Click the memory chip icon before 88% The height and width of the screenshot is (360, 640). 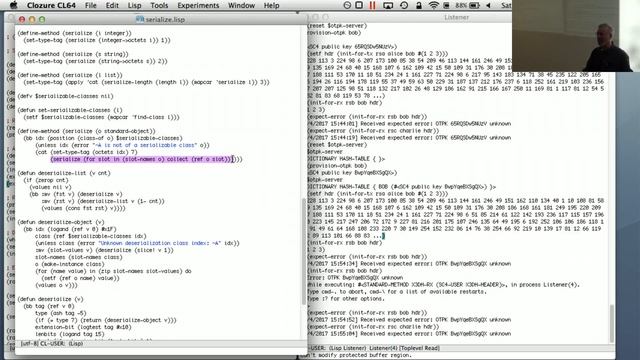447,5
